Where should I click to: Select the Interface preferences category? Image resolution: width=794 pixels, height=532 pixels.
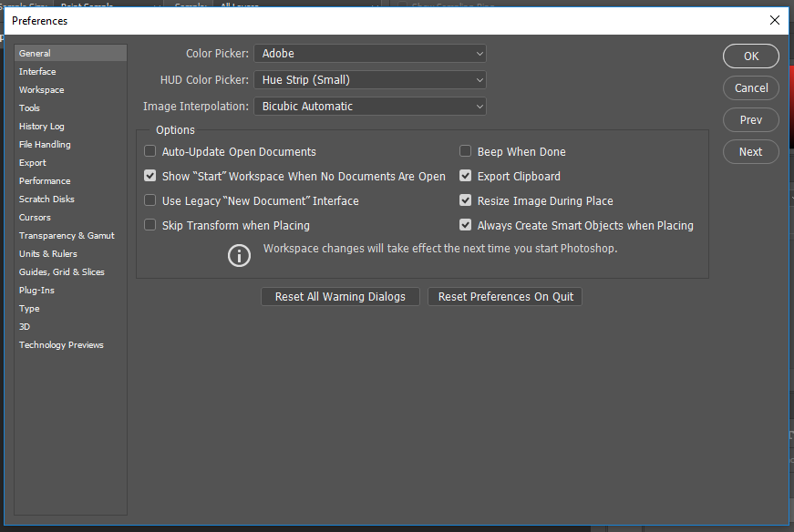tap(37, 72)
